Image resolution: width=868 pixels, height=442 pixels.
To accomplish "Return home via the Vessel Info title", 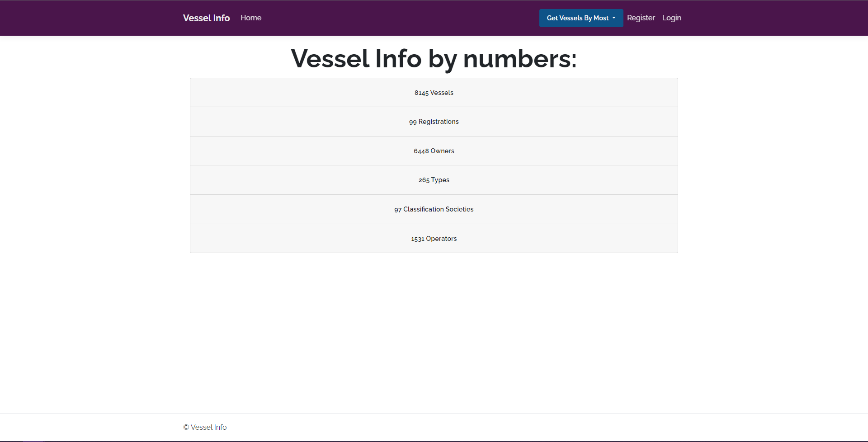I will 206,18.
